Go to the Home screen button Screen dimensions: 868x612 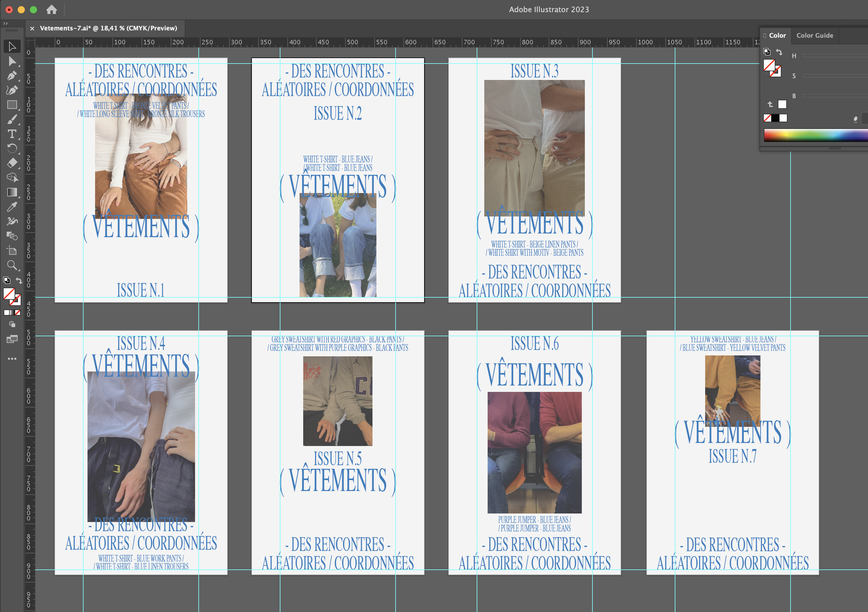[x=51, y=9]
